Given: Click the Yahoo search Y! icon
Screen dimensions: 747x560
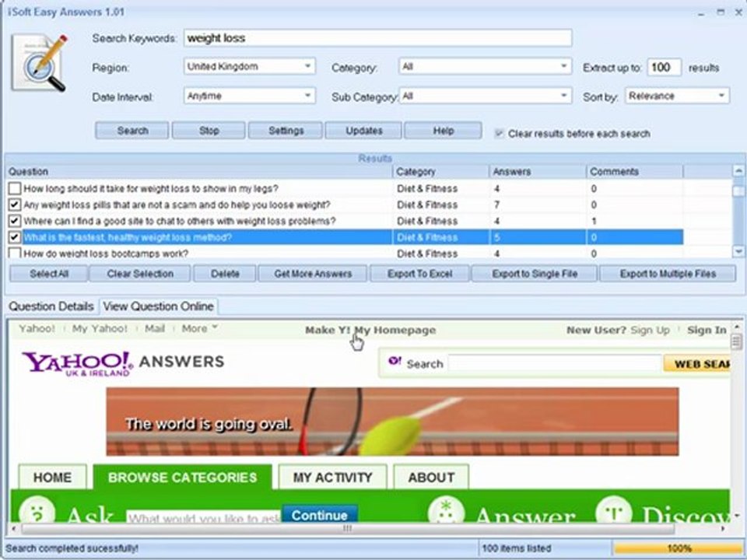Looking at the screenshot, I should tap(395, 362).
